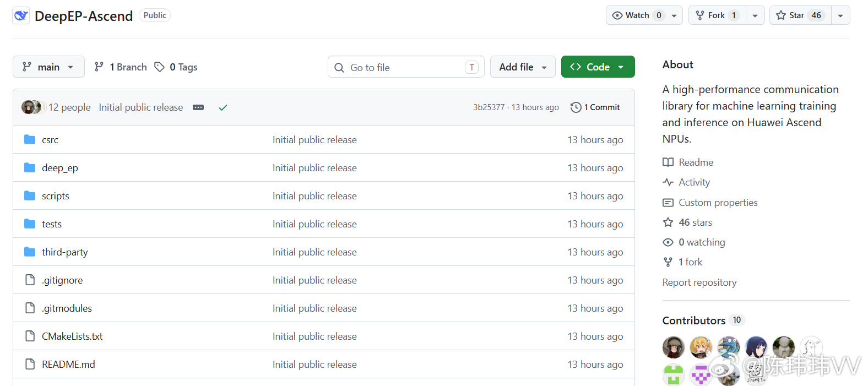Click the tag icon beside 0 Tags

click(x=159, y=67)
